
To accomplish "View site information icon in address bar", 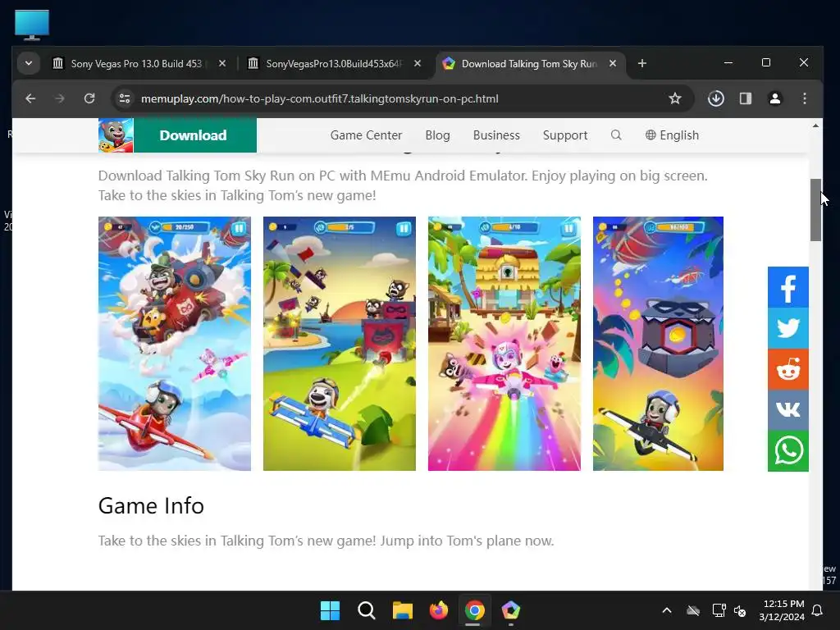I will (x=125, y=98).
